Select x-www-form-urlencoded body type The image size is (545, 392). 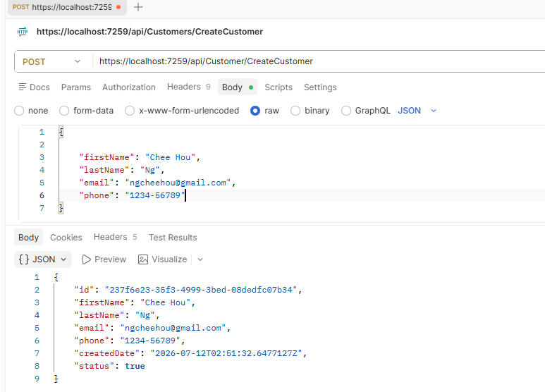pos(130,111)
